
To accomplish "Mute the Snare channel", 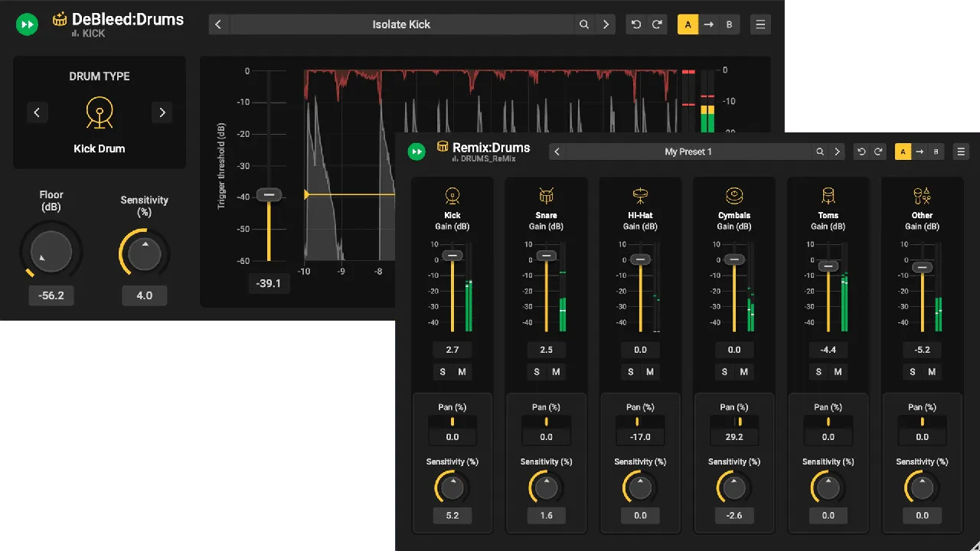I will tap(556, 372).
